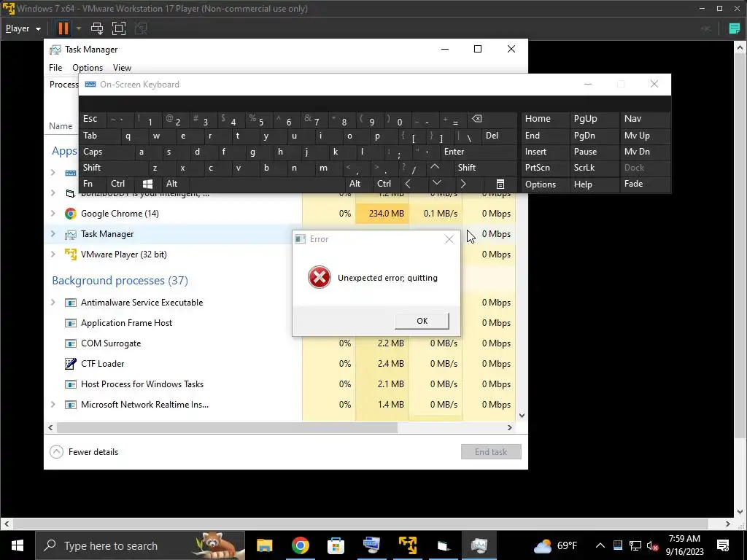Show hidden tray icons chevron

coord(600,545)
